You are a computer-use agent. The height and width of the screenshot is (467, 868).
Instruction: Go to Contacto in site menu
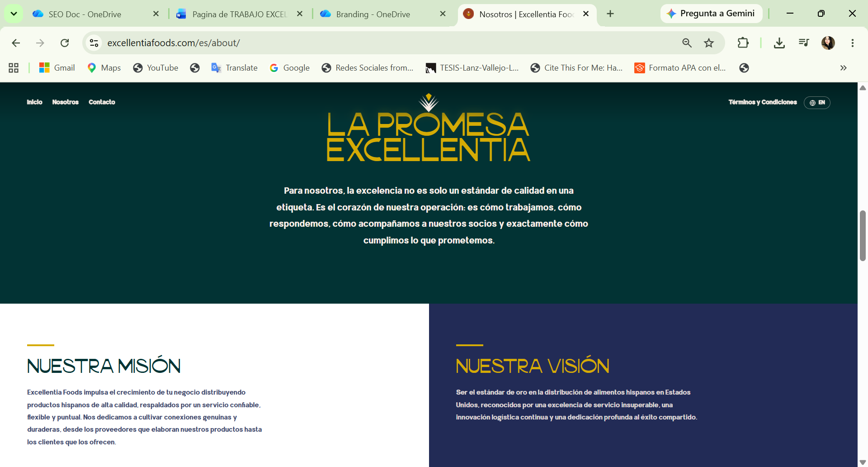102,102
